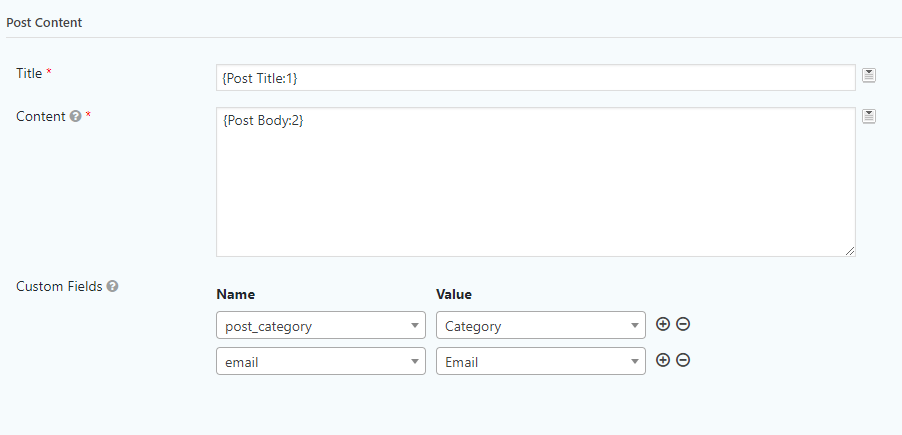Viewport: 902px width, 435px height.
Task: Open the post_category name dropdown
Action: pos(321,325)
